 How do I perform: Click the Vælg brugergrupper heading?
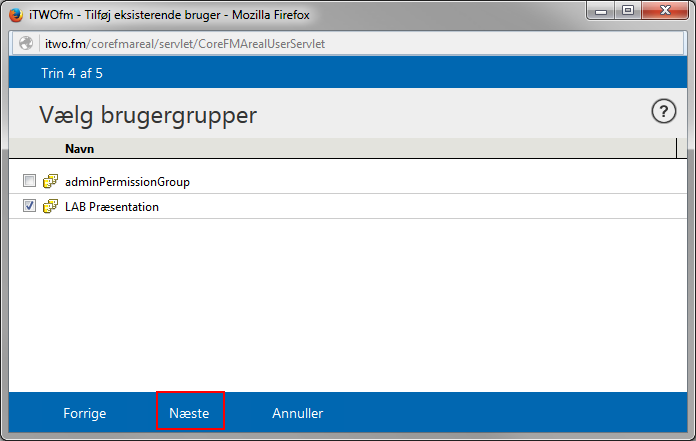[148, 115]
